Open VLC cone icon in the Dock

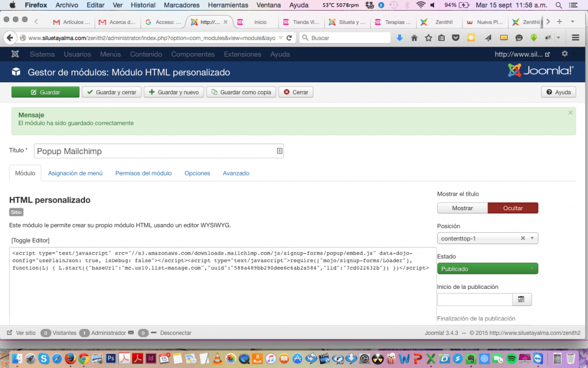217,358
